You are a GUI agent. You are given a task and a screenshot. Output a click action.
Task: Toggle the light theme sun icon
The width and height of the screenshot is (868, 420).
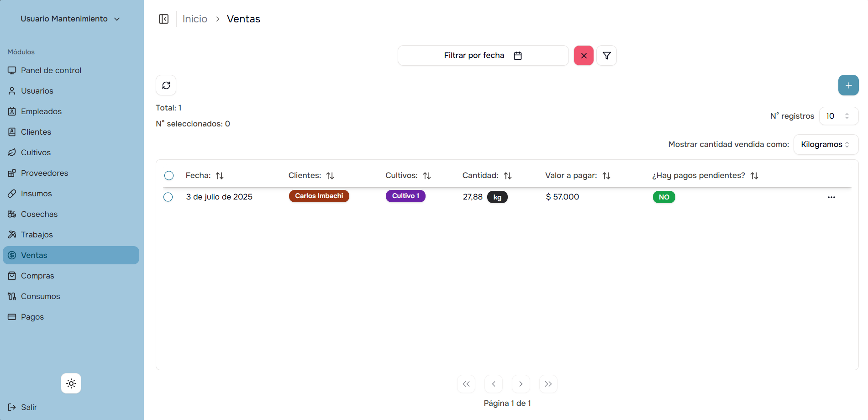click(x=71, y=383)
